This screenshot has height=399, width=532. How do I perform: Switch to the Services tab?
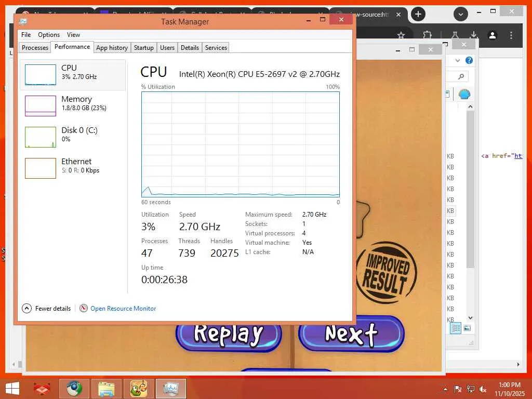point(216,47)
